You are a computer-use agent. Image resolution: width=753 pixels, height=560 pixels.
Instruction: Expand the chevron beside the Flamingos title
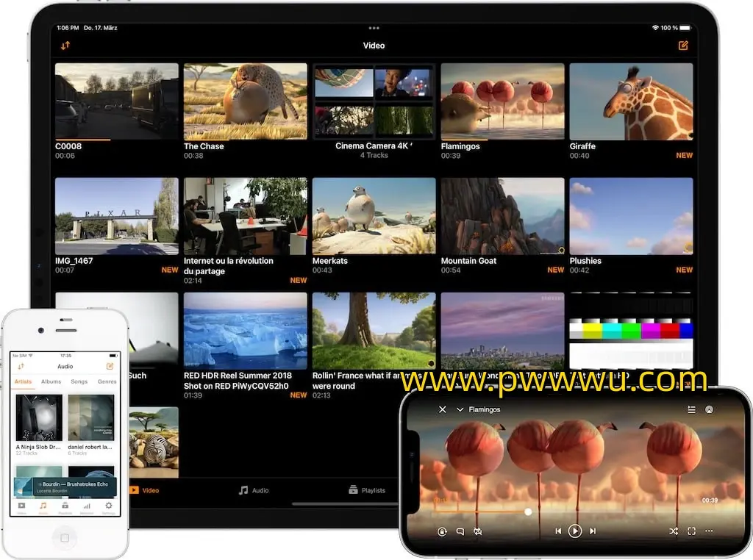(460, 409)
